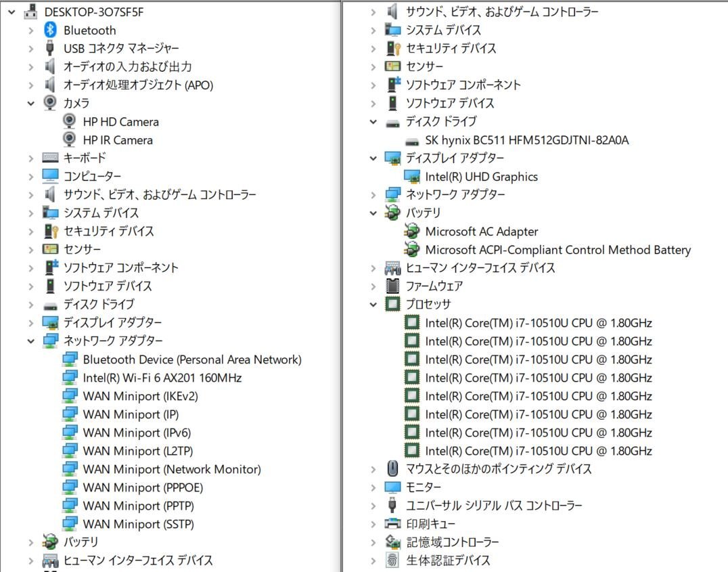Expand the ユニバーサル シリアル バス コントローラー category

tap(373, 506)
